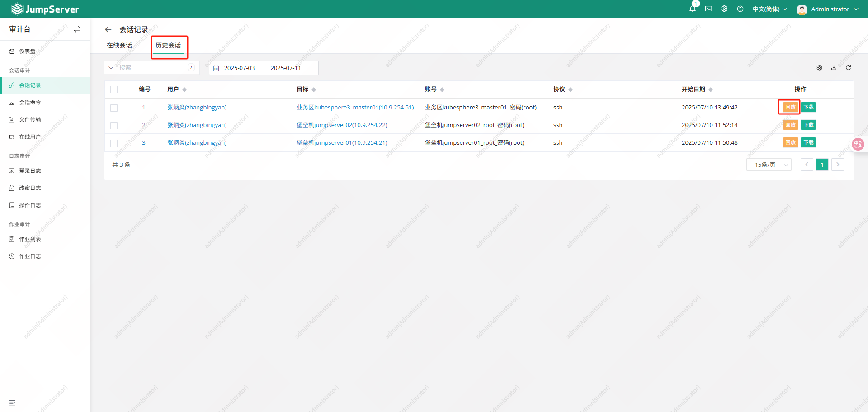Switch to 历史会话 tab
Viewport: 868px width, 412px height.
click(x=168, y=45)
